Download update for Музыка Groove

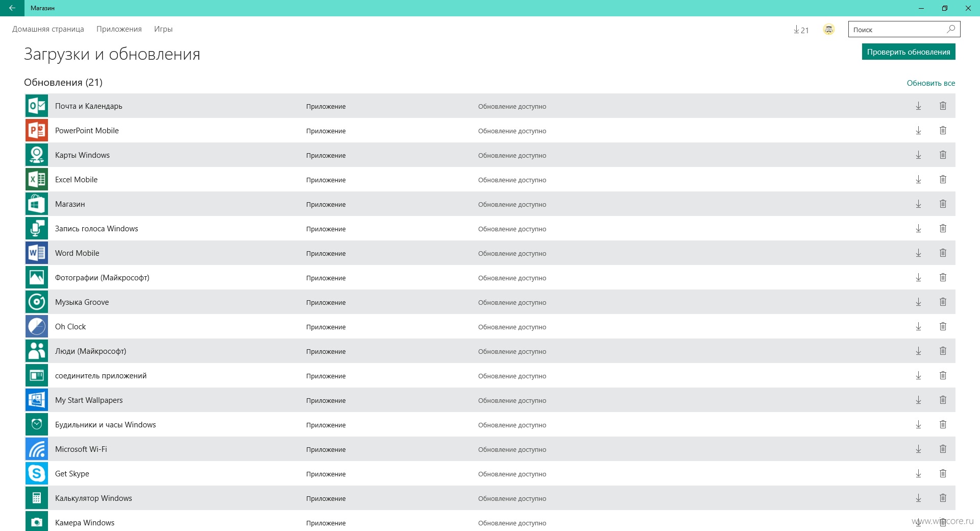tap(918, 302)
